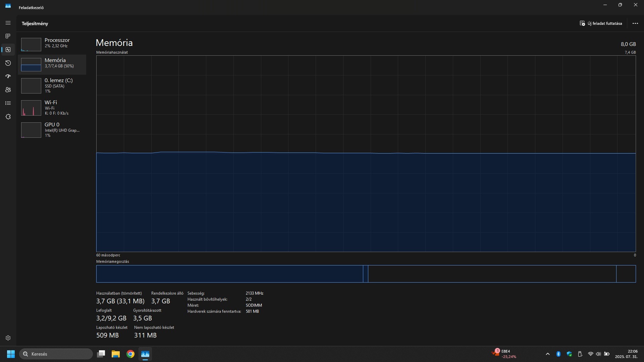This screenshot has height=362, width=644.
Task: Open the App history sidebar icon
Action: tap(8, 63)
